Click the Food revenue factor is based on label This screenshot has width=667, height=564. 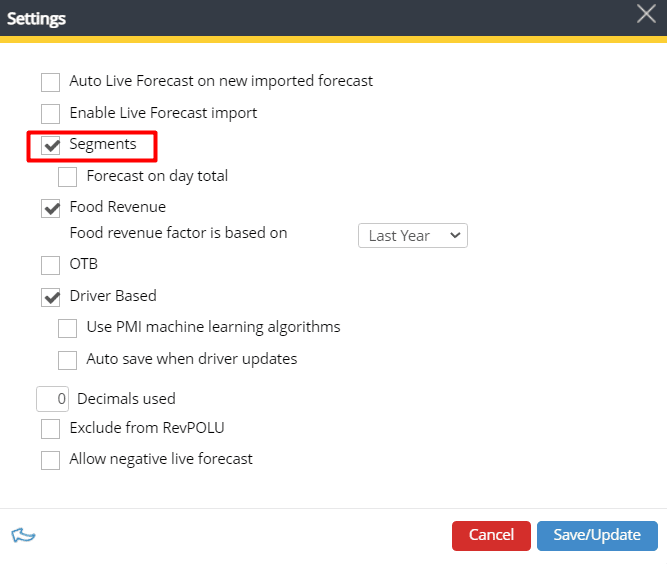[x=178, y=233]
